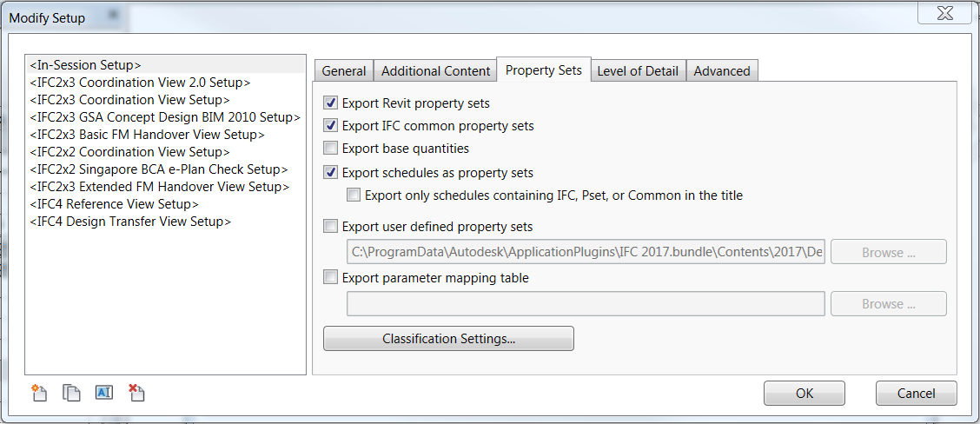Toggle Export schedules as property sets
The image size is (980, 424).
point(331,172)
